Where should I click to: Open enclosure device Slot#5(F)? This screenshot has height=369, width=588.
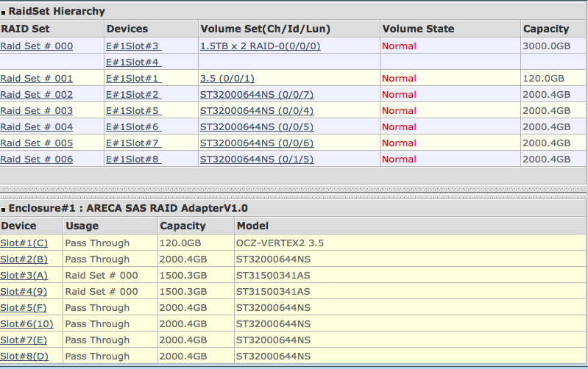click(24, 307)
